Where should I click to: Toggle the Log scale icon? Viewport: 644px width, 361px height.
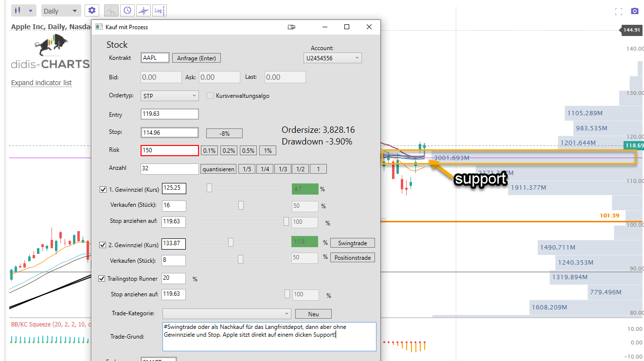(159, 10)
